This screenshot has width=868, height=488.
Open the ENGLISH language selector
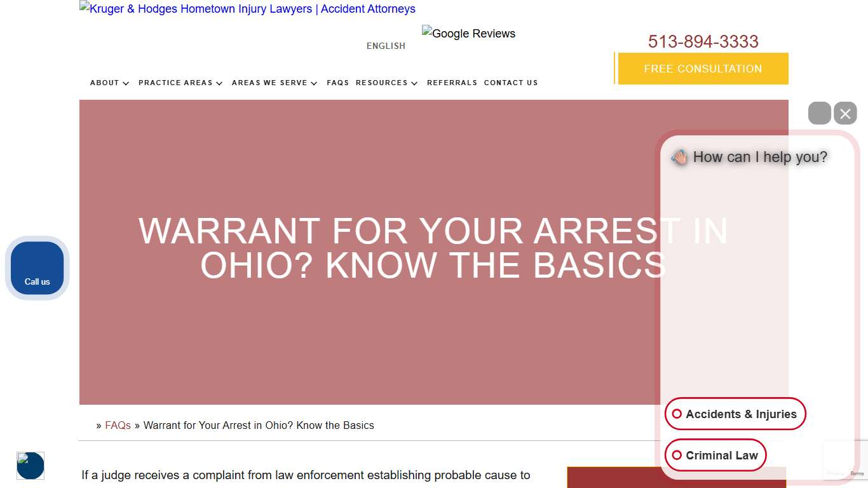386,45
